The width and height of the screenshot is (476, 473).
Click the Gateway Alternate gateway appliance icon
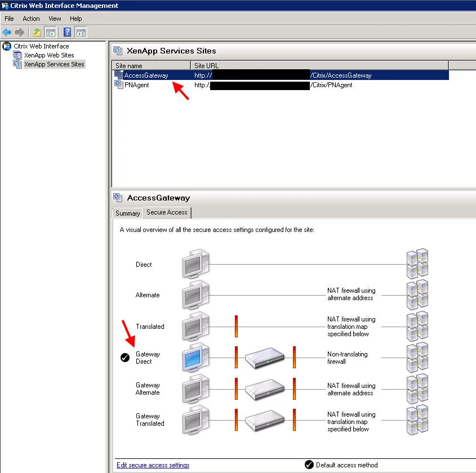[265, 390]
